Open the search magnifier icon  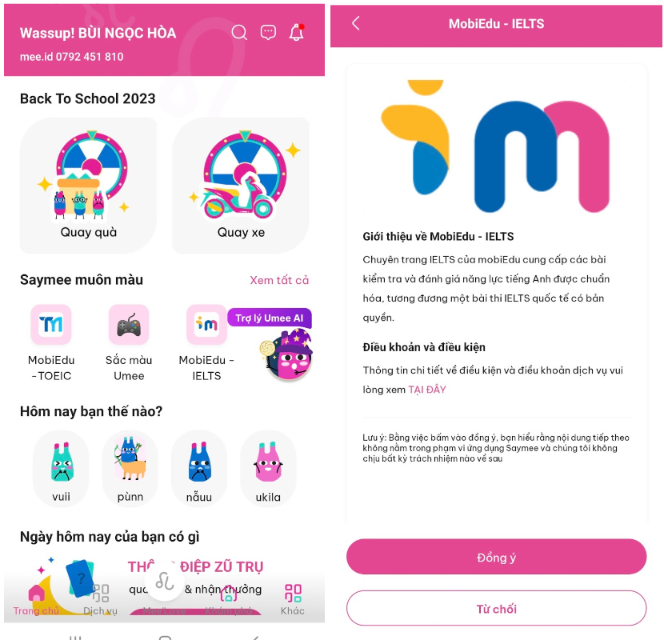[x=239, y=32]
